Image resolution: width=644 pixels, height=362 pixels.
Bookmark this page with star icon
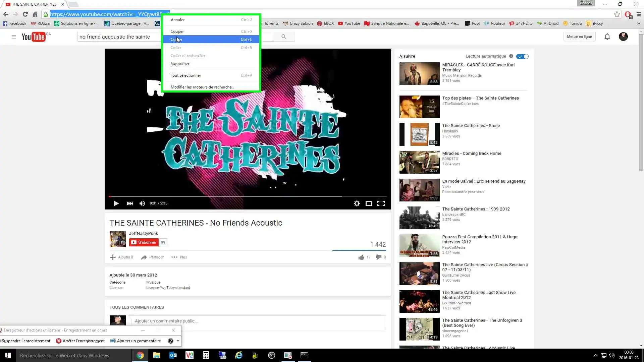pyautogui.click(x=616, y=14)
